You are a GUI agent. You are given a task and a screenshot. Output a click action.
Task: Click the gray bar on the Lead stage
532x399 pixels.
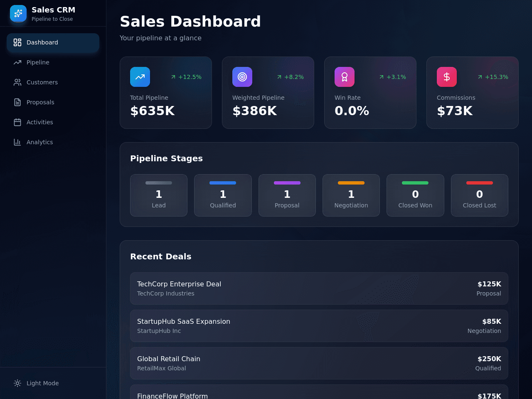159,183
